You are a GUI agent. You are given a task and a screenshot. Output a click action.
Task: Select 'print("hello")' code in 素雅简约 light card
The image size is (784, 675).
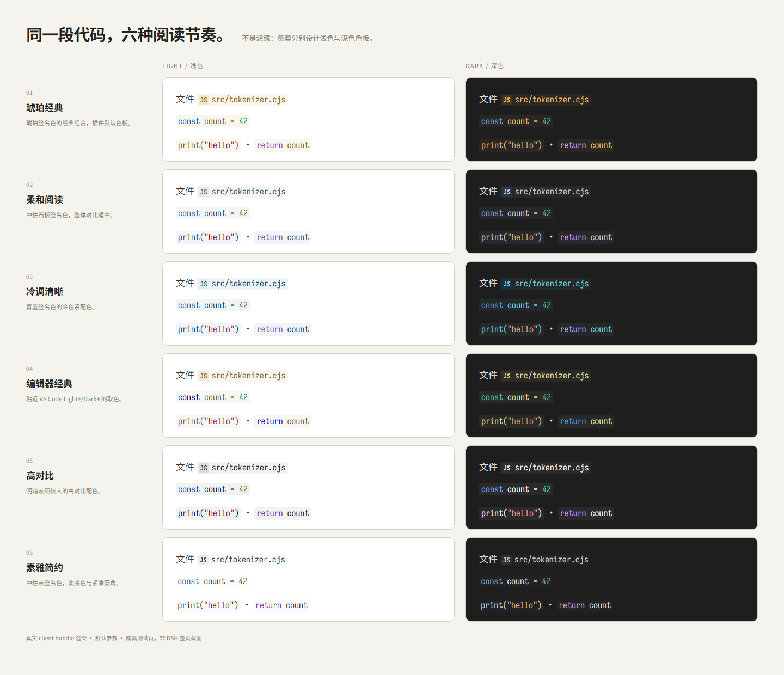(x=208, y=605)
